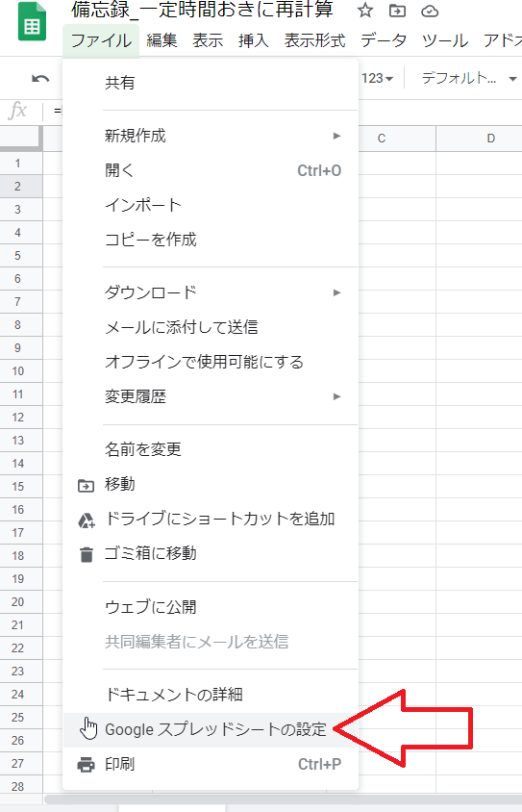This screenshot has width=522, height=812.
Task: Click the trash icon for ゴミ箱に移動
Action: tap(87, 554)
